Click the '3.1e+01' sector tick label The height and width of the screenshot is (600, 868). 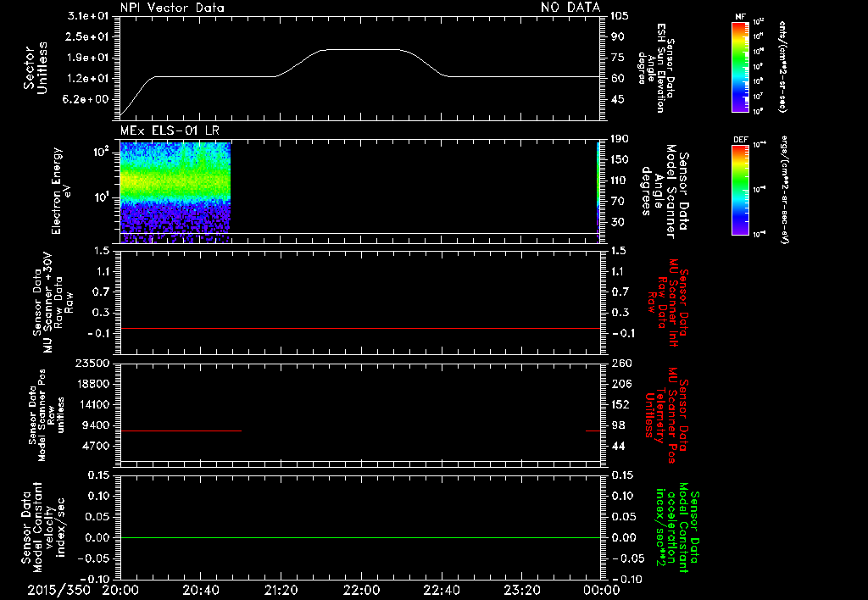pos(88,16)
